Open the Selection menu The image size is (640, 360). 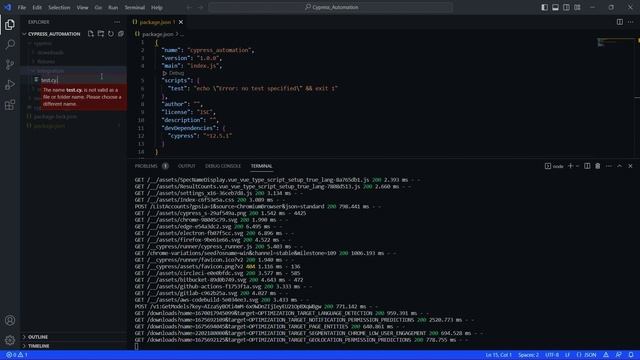59,7
